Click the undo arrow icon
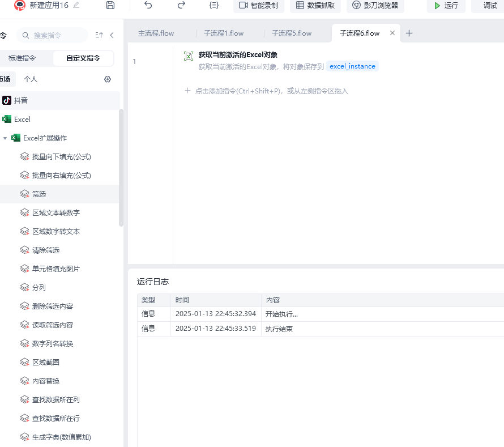 148,5
